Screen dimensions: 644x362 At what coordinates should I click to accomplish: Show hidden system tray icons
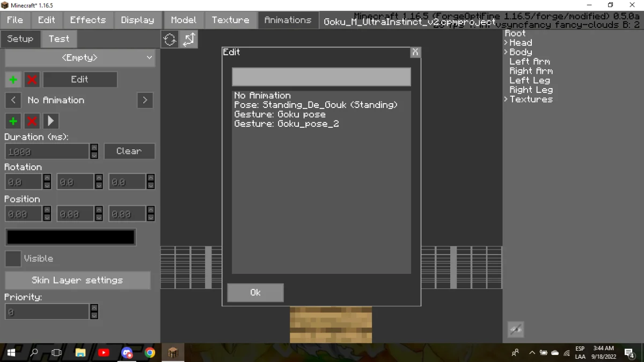click(532, 353)
